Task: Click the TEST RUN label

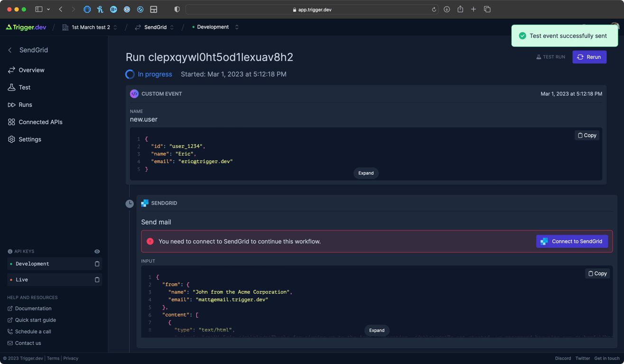Action: click(x=554, y=57)
